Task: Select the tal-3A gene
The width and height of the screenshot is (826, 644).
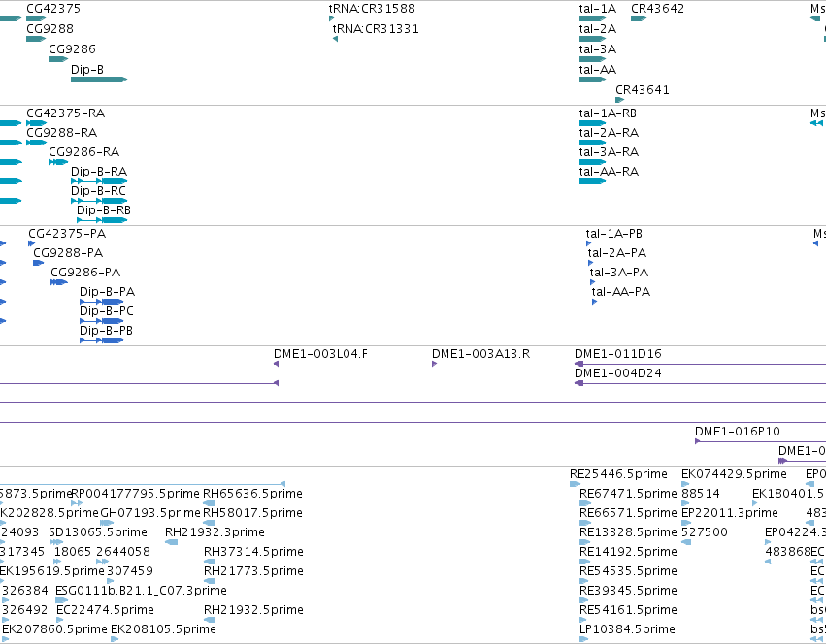Action: 593,59
